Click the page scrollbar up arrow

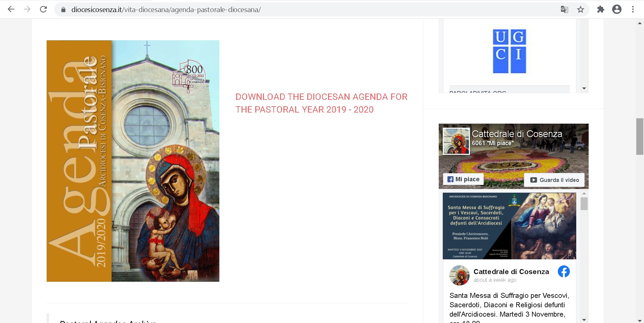640,23
